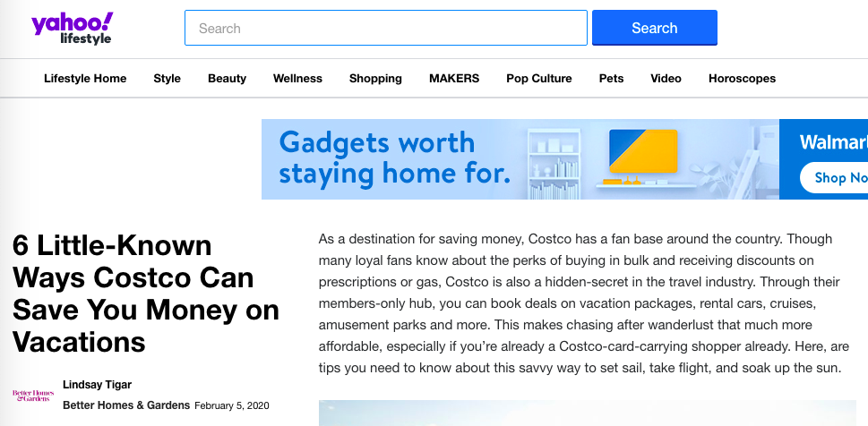The height and width of the screenshot is (426, 868).
Task: Open the Better Homes & Gardens source link
Action: tap(125, 405)
